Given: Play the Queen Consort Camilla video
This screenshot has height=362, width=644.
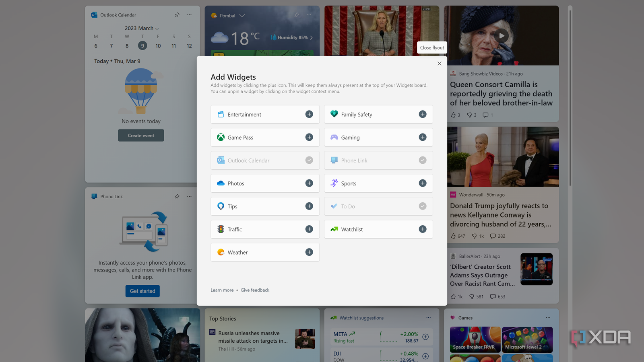Looking at the screenshot, I should 502,35.
